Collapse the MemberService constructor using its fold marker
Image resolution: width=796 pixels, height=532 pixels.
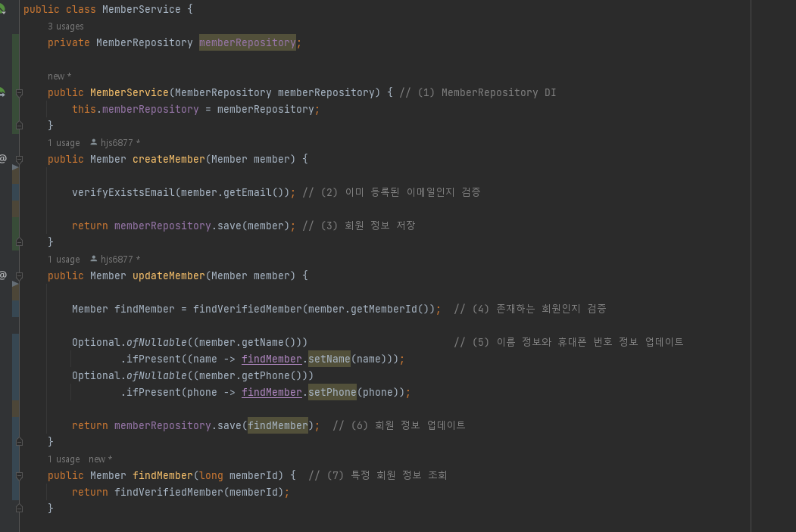pyautogui.click(x=19, y=93)
